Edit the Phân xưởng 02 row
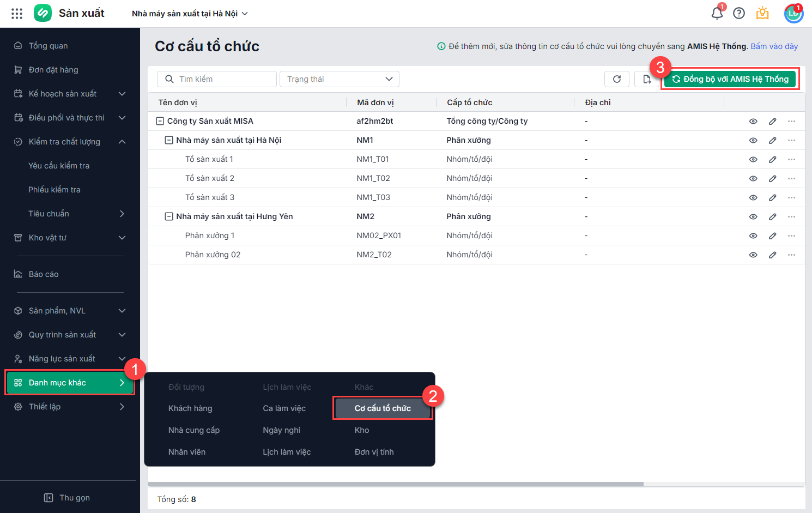The image size is (812, 513). point(773,255)
